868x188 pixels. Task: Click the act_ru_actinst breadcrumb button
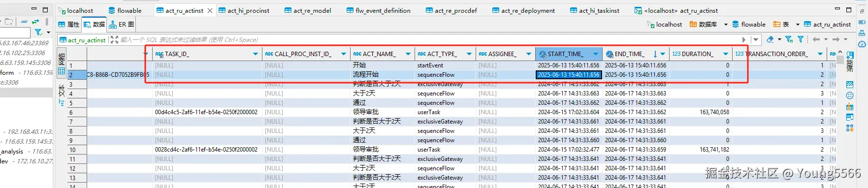click(x=827, y=24)
